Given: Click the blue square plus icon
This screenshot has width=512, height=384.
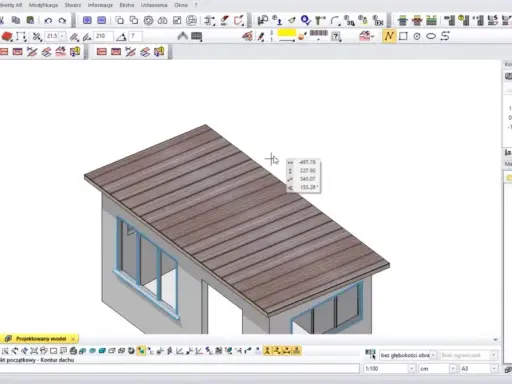Looking at the screenshot, I should [87, 20].
